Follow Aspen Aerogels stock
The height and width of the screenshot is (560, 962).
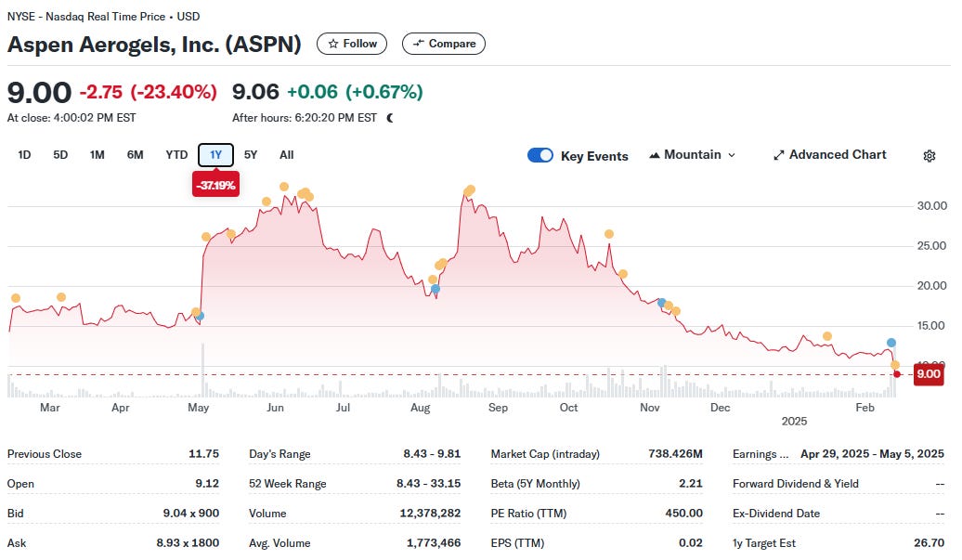click(352, 44)
